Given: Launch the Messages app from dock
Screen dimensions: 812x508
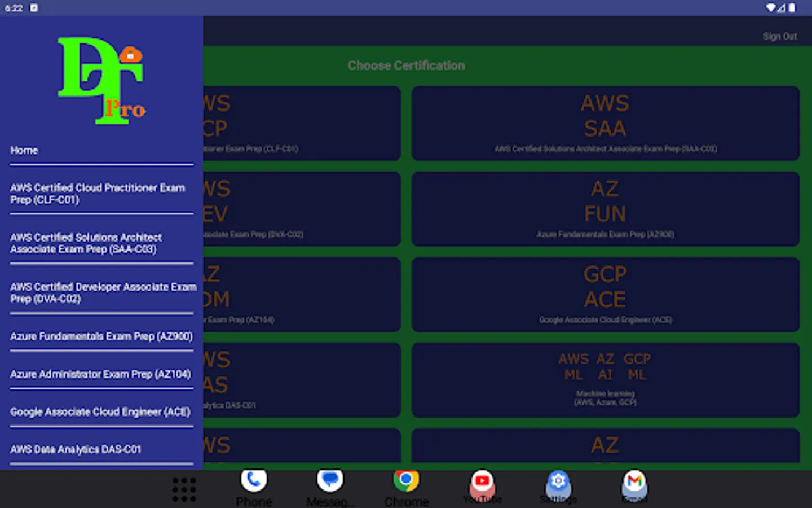Looking at the screenshot, I should click(x=330, y=489).
